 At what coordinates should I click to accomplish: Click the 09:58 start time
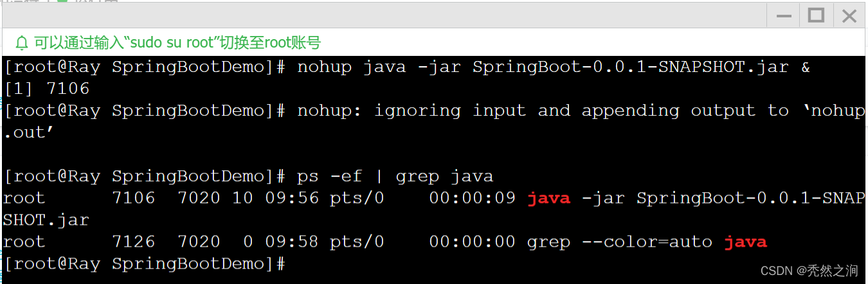pyautogui.click(x=292, y=242)
